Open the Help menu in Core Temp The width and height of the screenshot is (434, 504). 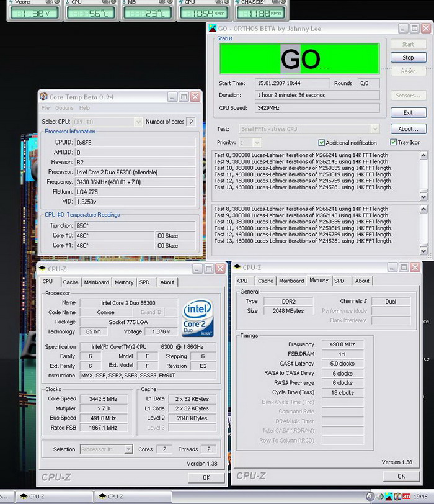[x=84, y=108]
